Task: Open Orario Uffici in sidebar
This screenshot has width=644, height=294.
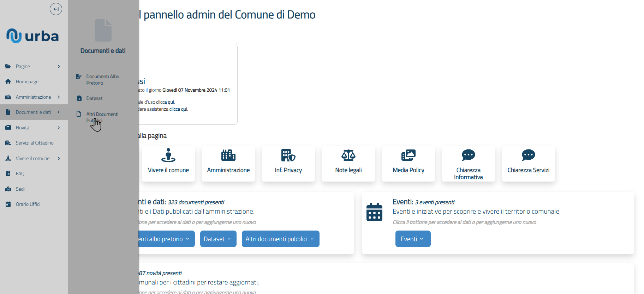Action: 28,204
